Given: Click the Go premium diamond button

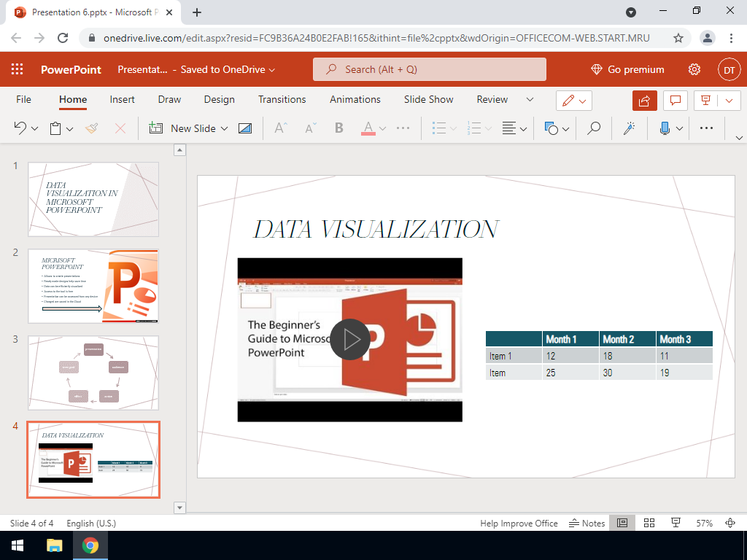Looking at the screenshot, I should (x=627, y=69).
